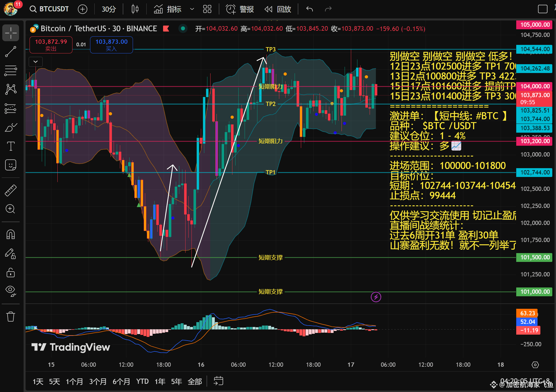The image size is (556, 392).
Task: Select the Text annotation tool
Action: pos(11,146)
